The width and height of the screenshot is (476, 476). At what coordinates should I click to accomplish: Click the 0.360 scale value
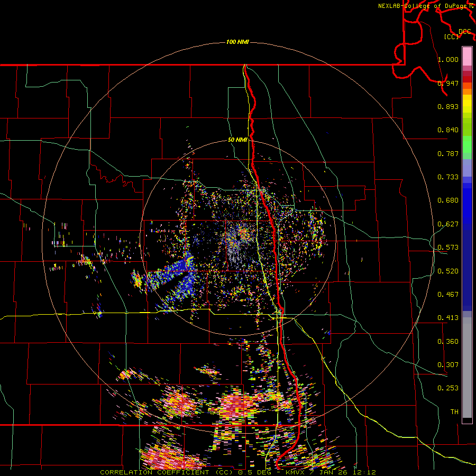click(448, 342)
